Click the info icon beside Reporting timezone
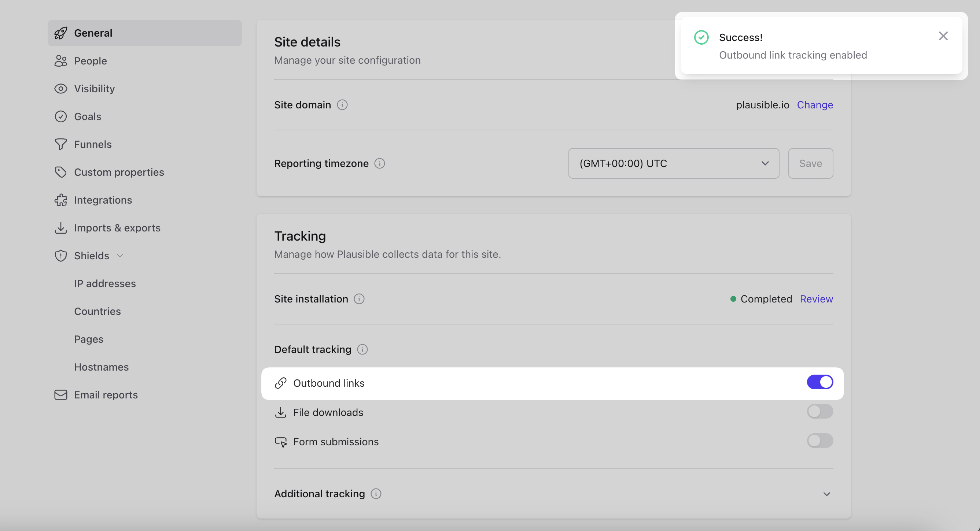This screenshot has width=980, height=531. [380, 163]
